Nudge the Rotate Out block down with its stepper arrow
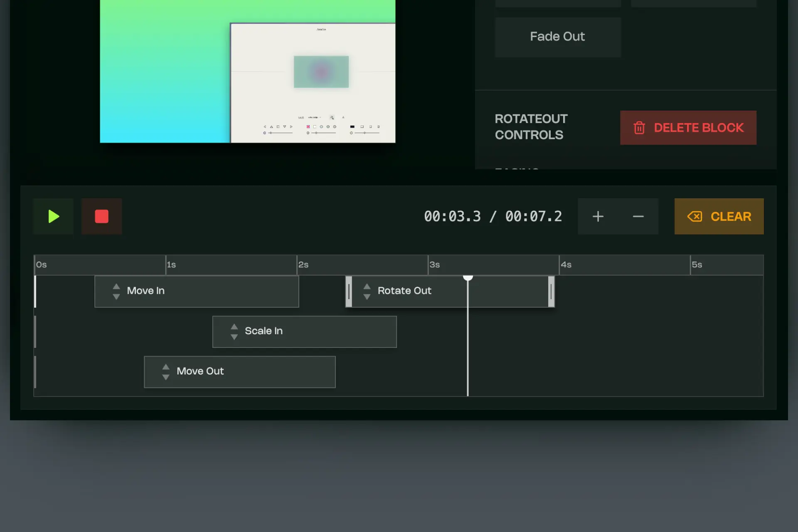The image size is (798, 532). (367, 296)
